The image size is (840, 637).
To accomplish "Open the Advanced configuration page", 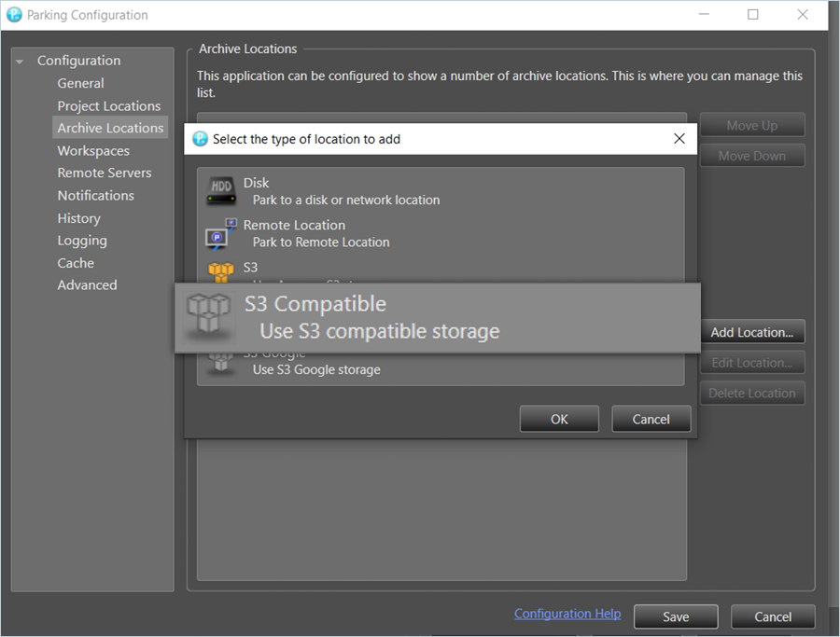I will pyautogui.click(x=87, y=284).
